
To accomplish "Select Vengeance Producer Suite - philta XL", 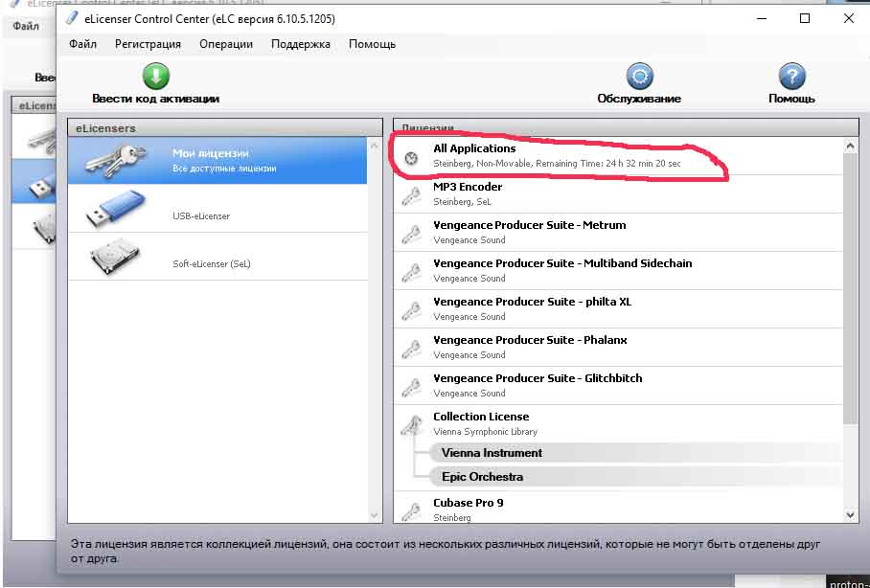I will pos(618,309).
